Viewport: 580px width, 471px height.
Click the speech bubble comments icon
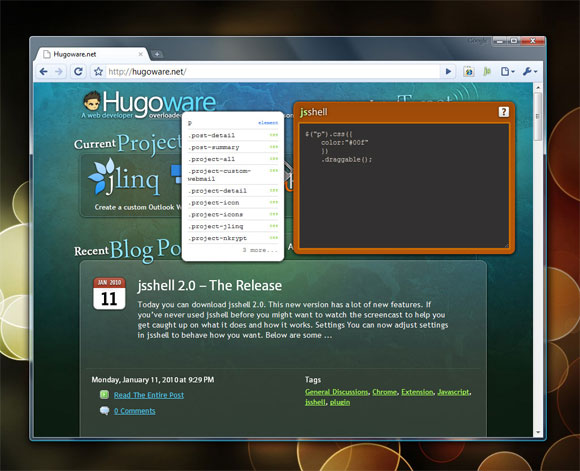click(x=104, y=410)
